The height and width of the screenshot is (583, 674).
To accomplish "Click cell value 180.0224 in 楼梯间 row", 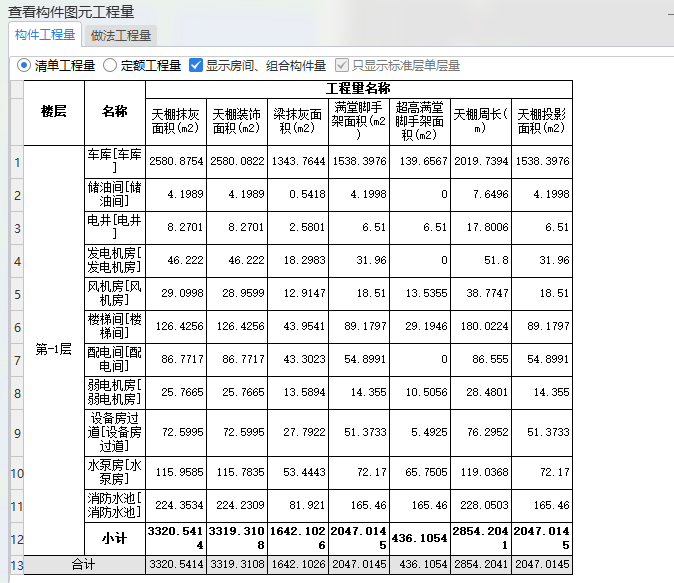I will [x=481, y=327].
